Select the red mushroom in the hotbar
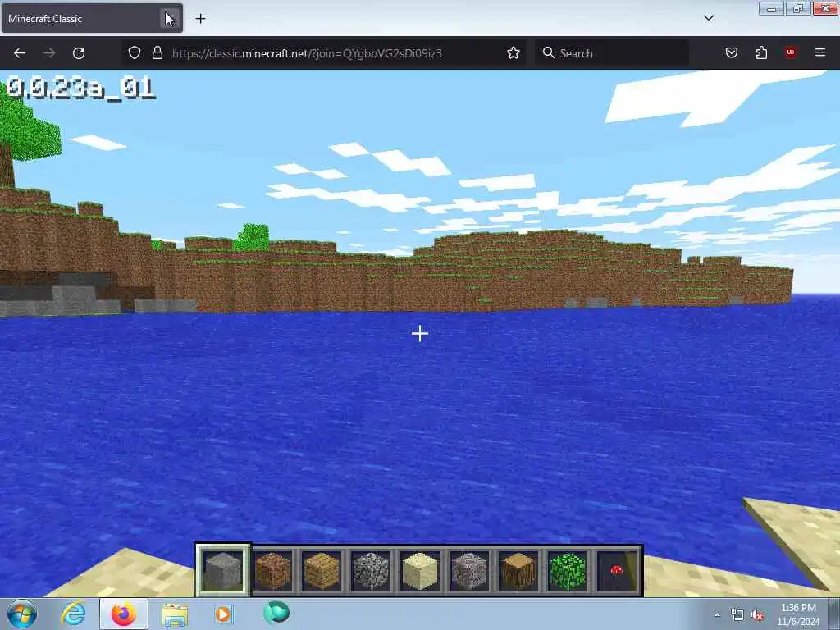Viewport: 840px width, 630px height. (x=617, y=571)
